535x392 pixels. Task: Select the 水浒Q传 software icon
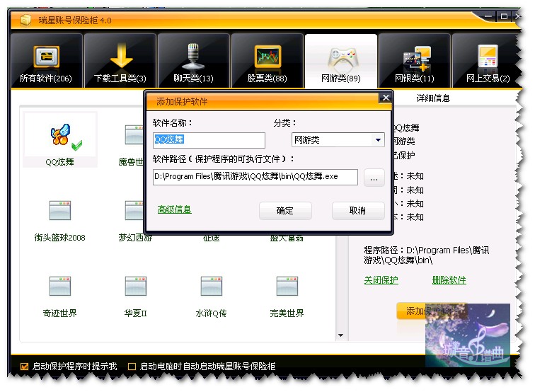(211, 286)
